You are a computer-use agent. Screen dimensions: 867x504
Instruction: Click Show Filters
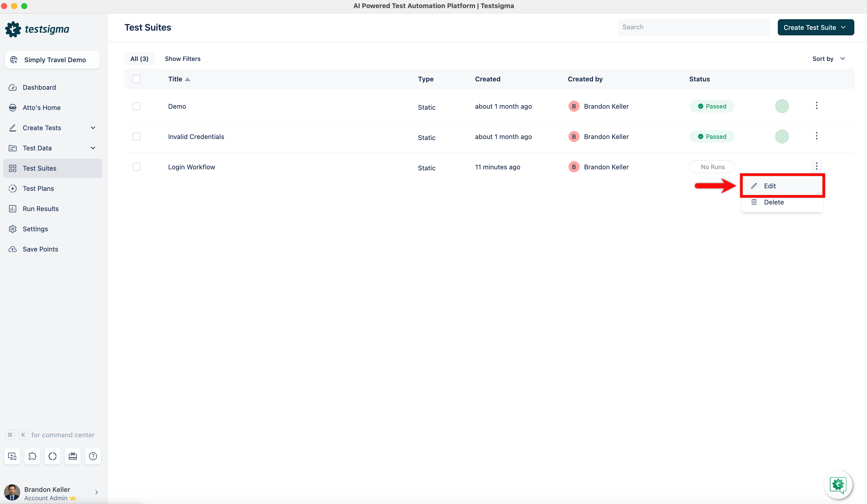tap(183, 58)
